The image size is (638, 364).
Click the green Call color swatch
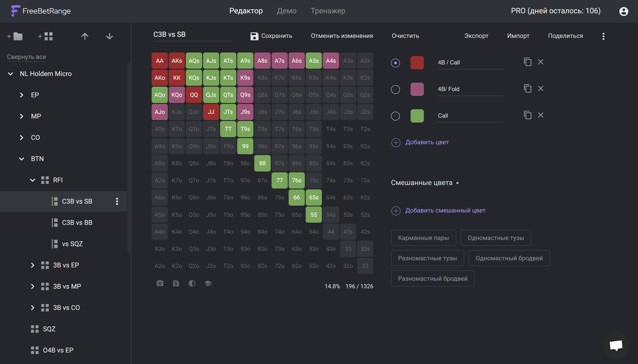(x=417, y=116)
